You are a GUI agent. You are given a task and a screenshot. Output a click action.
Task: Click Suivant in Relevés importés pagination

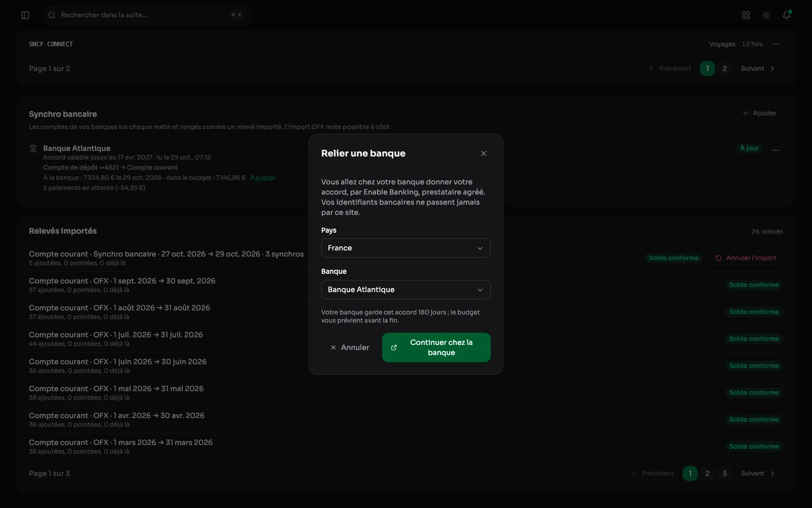pyautogui.click(x=758, y=473)
